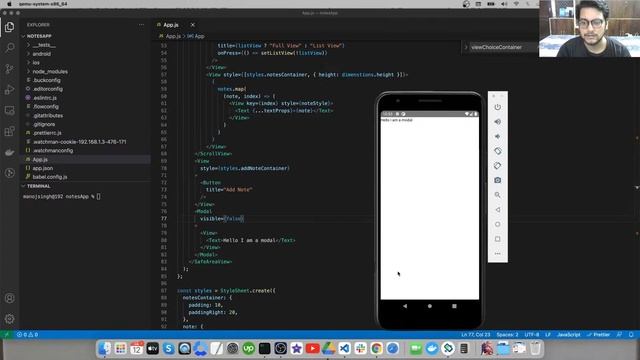Change indentation via Spaces: 2
Viewport: 640px width, 360px height.
507,335
